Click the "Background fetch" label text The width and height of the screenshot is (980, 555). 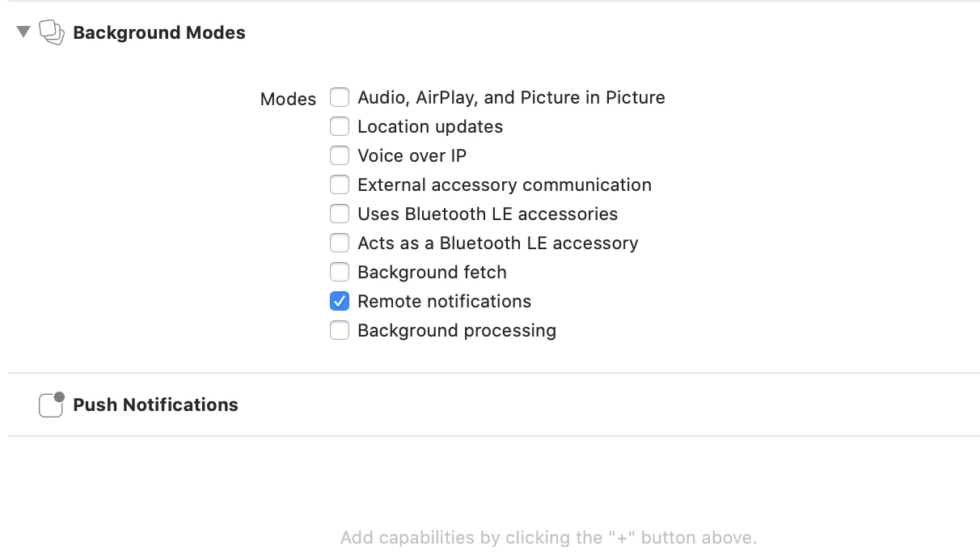tap(432, 273)
